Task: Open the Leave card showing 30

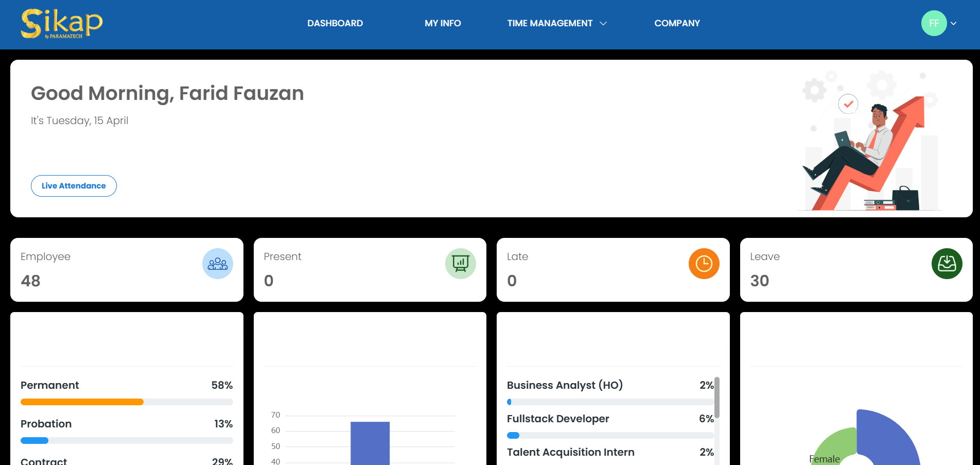Action: pos(856,270)
